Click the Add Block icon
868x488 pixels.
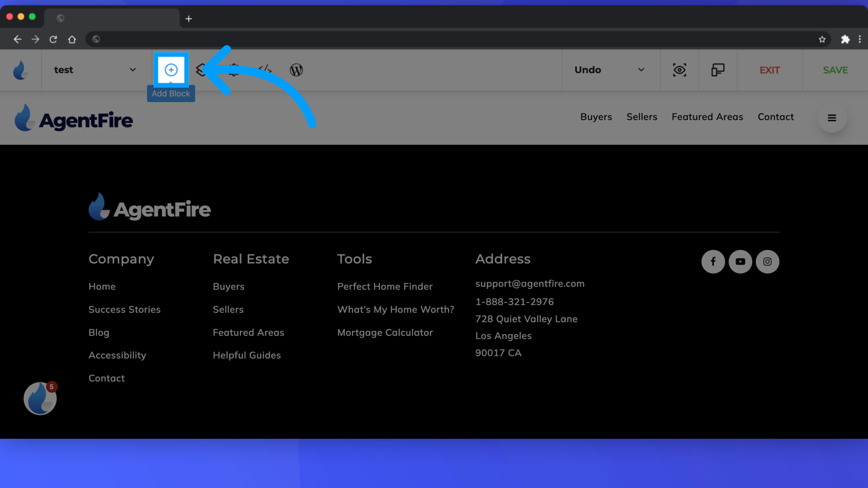[170, 70]
